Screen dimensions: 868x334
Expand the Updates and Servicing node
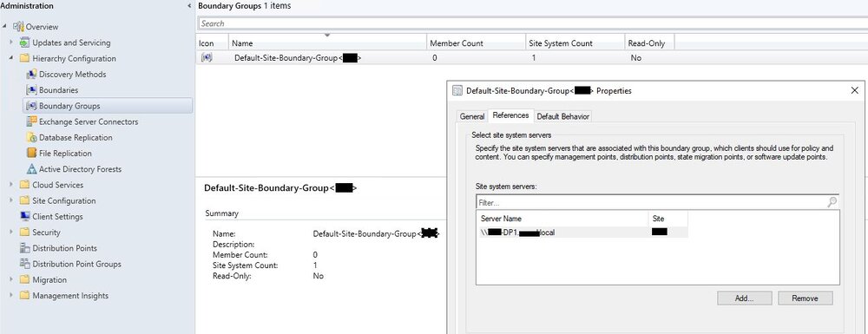tap(11, 42)
